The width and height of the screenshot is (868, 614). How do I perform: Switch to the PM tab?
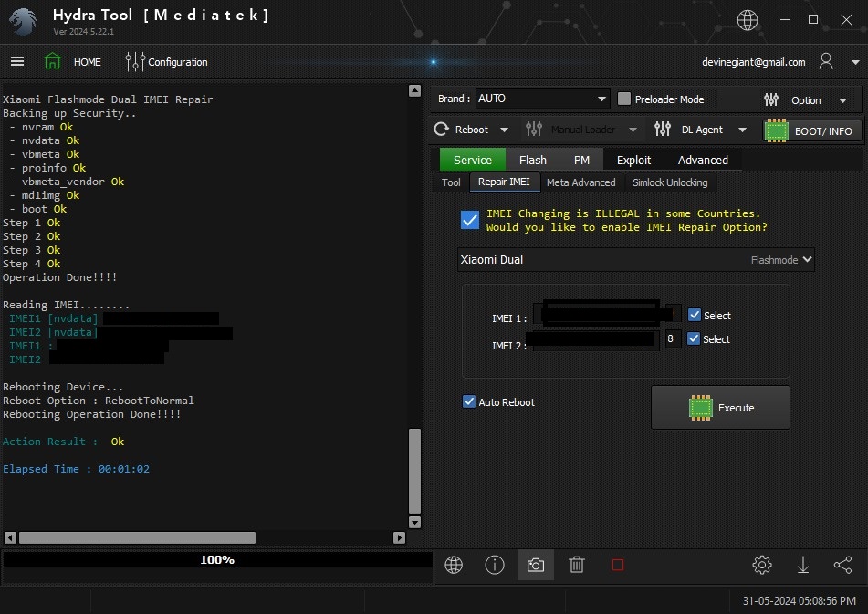pyautogui.click(x=581, y=160)
